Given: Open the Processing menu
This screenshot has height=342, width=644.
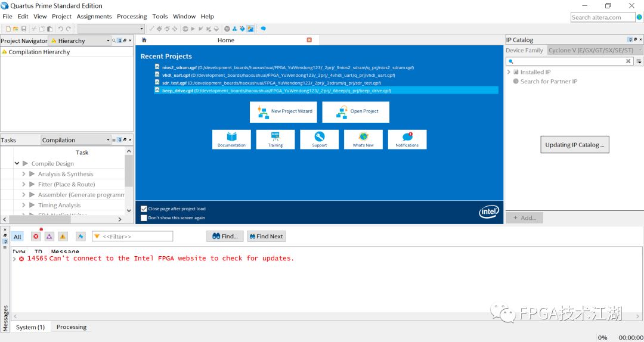Looking at the screenshot, I should click(x=132, y=17).
